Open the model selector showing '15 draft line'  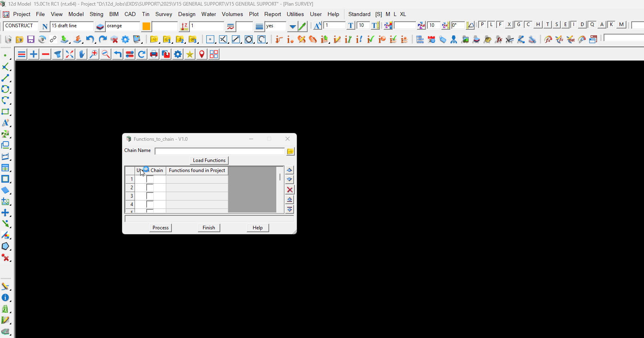pyautogui.click(x=71, y=26)
